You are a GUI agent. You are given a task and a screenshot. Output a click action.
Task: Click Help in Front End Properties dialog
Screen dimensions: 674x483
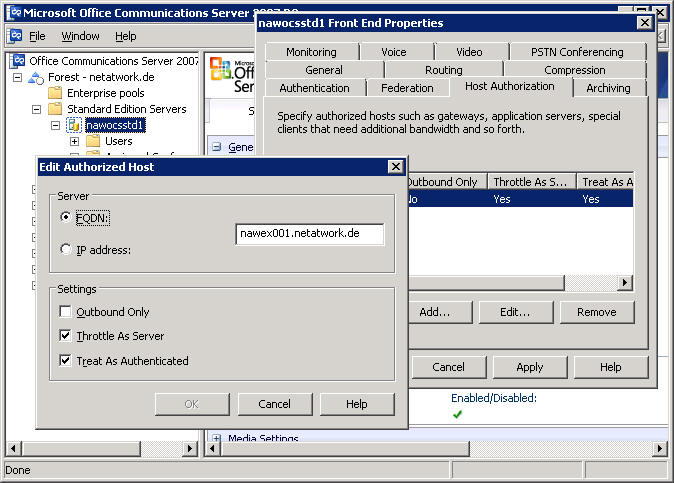pos(610,367)
